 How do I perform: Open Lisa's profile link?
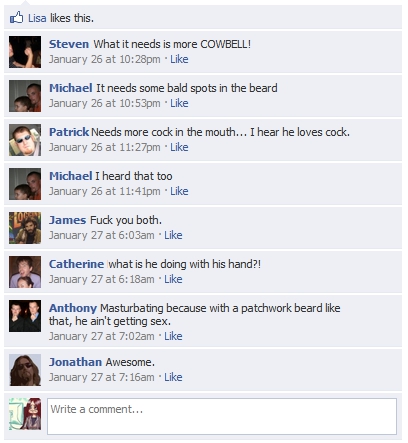pos(37,18)
